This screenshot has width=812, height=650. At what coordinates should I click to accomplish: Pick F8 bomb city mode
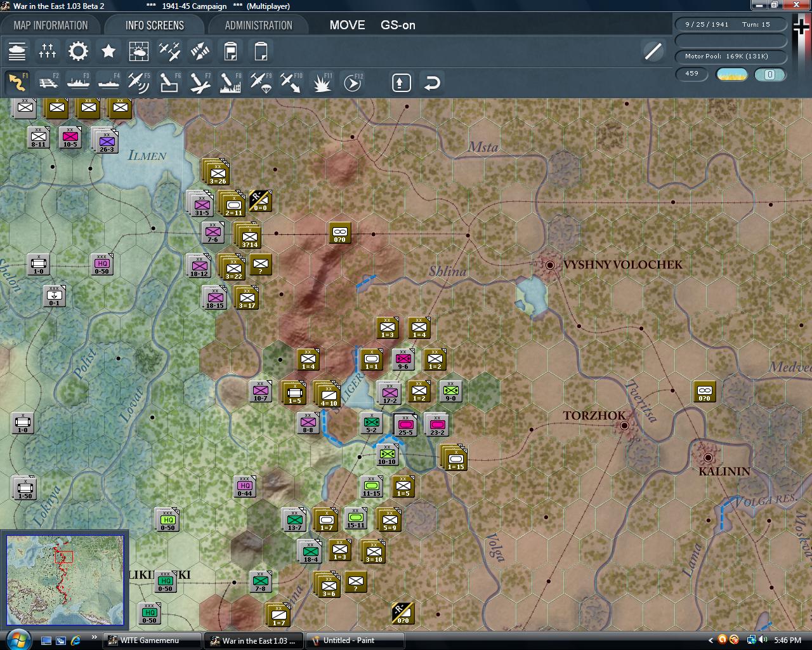click(230, 83)
